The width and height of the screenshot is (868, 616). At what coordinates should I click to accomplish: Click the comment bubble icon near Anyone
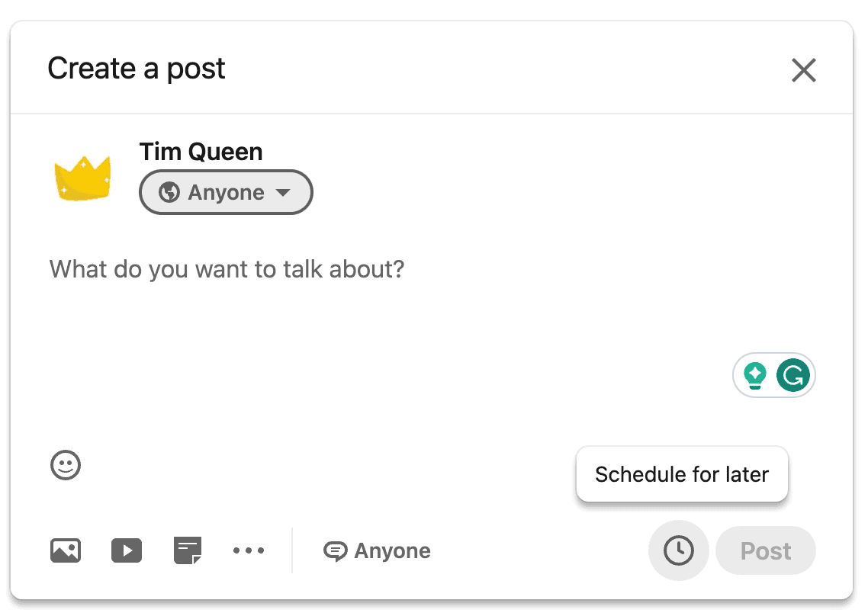(x=336, y=551)
